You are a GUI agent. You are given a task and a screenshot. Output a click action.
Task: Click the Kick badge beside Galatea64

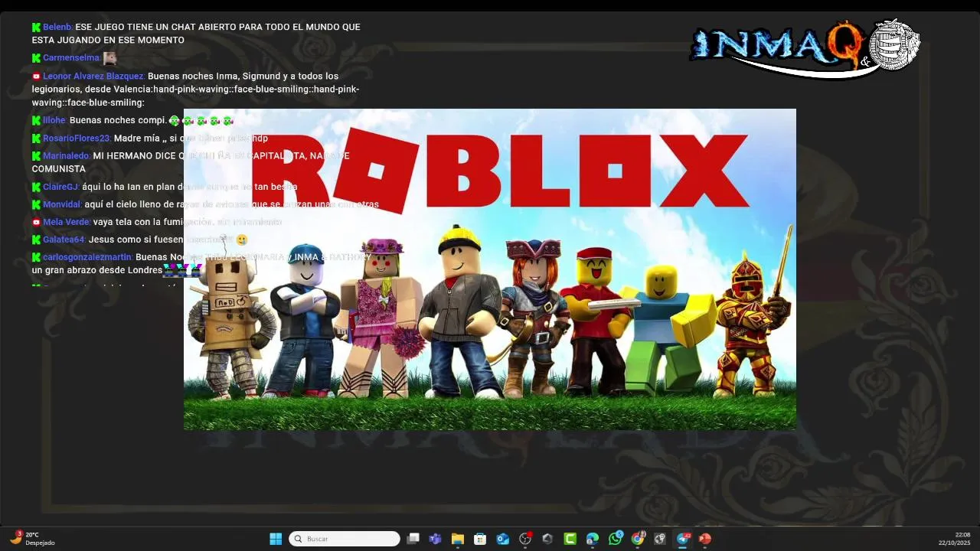tap(36, 240)
